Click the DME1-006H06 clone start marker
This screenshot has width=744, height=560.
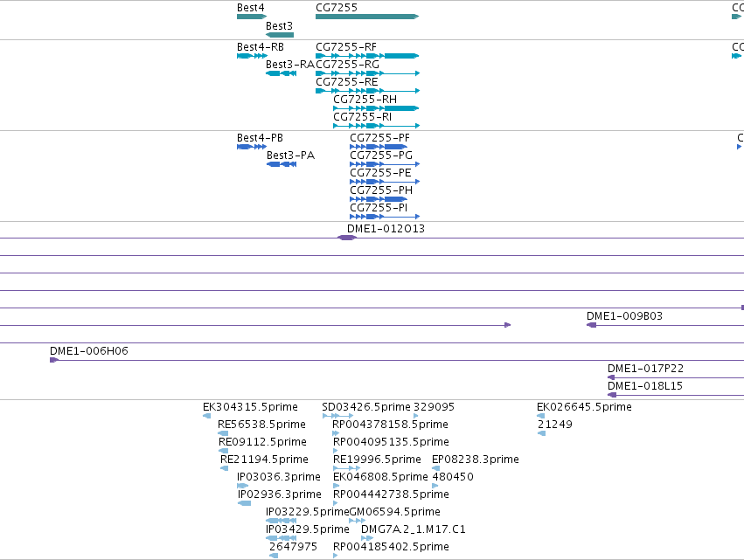pos(54,360)
